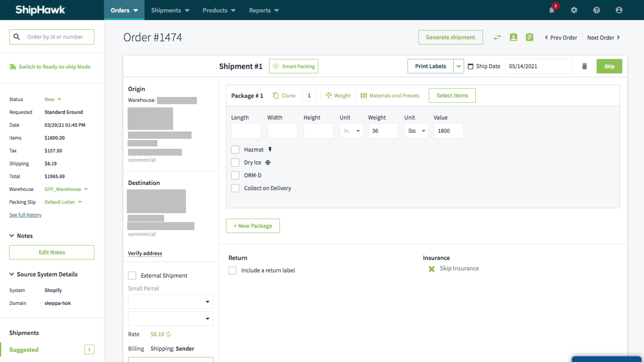Screen dimensions: 644x362
Task: Open the Status New dropdown
Action: point(53,99)
